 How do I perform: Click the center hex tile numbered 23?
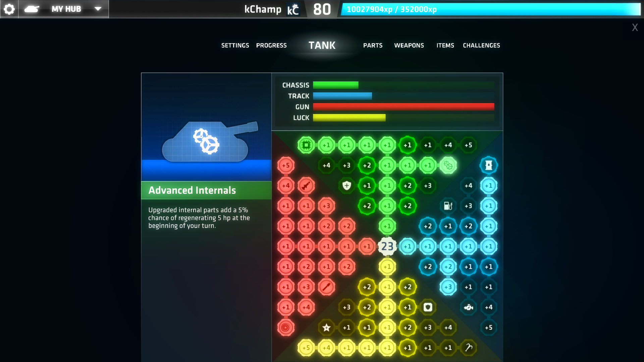(x=387, y=246)
